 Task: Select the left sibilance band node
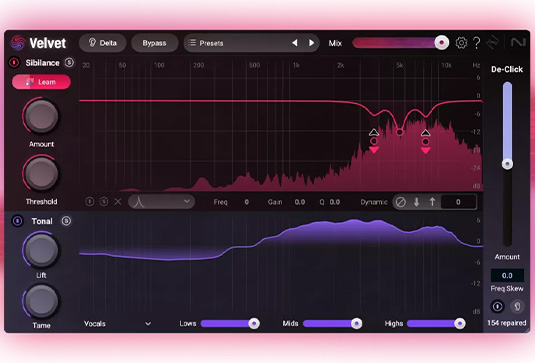pyautogui.click(x=374, y=141)
